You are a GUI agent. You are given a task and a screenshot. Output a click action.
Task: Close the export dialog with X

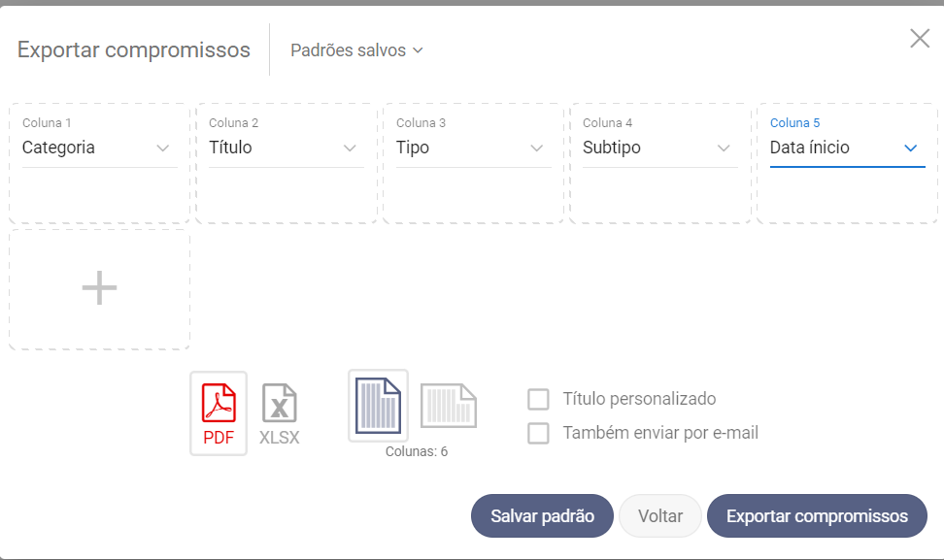pyautogui.click(x=919, y=39)
